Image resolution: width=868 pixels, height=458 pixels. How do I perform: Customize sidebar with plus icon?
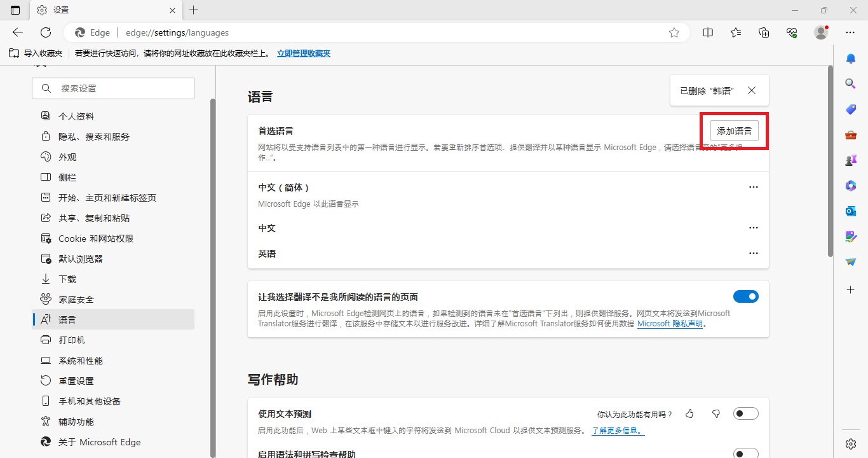tap(851, 290)
